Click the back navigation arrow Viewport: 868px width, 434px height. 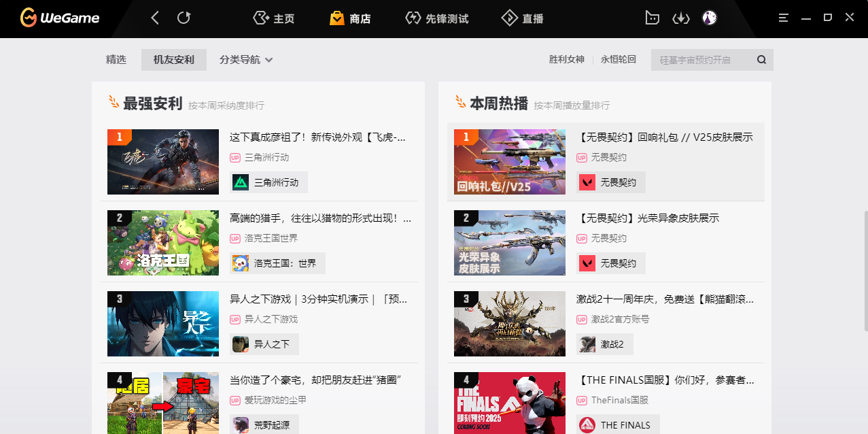(x=154, y=18)
